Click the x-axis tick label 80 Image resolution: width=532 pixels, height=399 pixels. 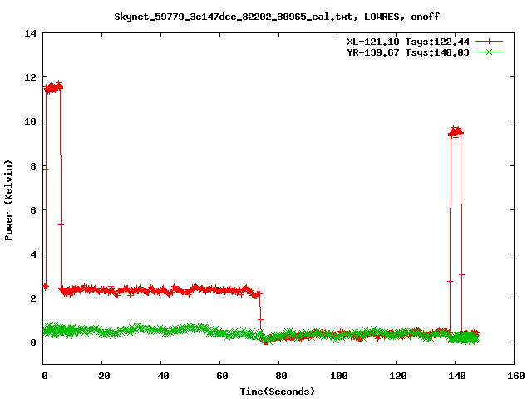click(281, 376)
